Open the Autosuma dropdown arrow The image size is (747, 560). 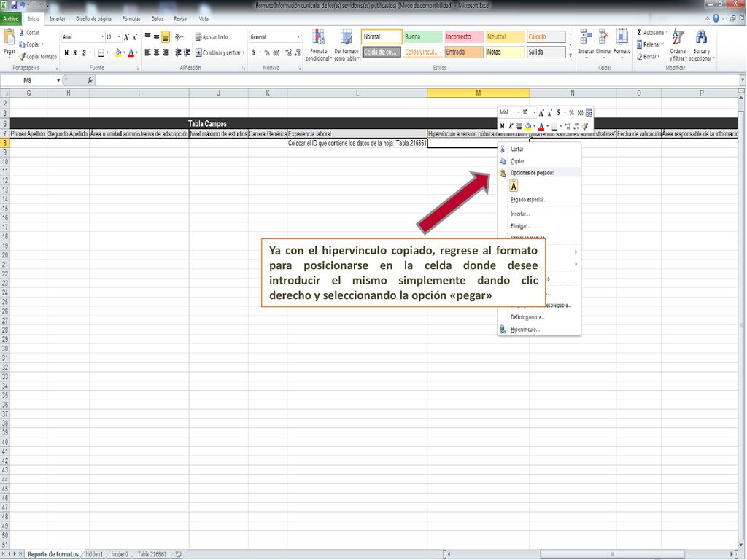coord(667,33)
